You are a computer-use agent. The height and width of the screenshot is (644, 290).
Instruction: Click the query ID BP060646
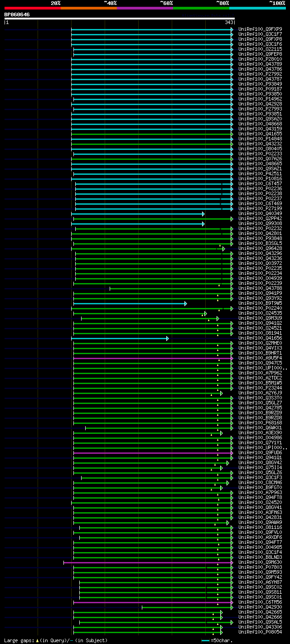(17, 14)
